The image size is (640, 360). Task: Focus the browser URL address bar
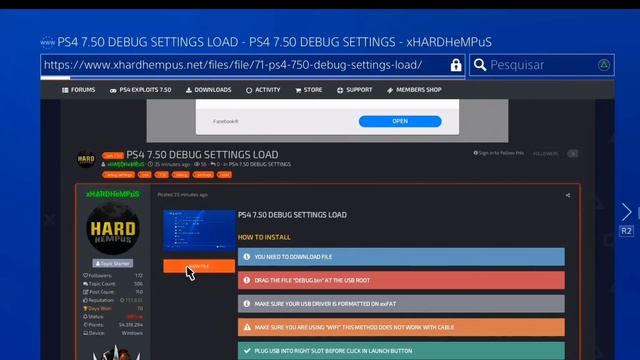tap(253, 65)
